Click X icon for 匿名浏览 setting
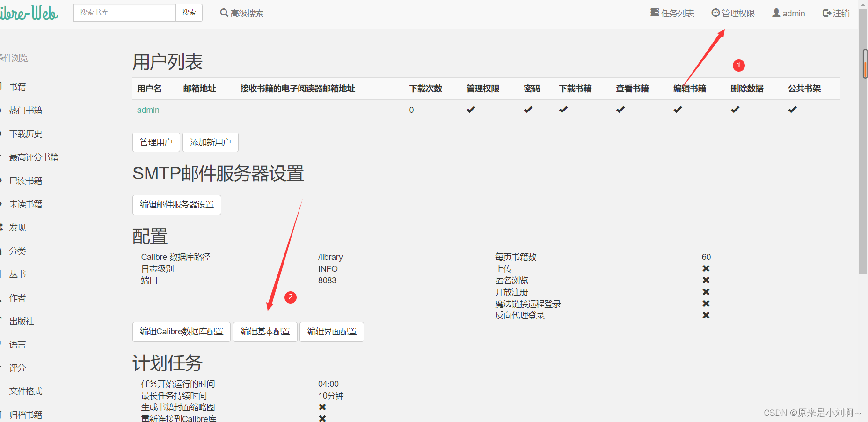The height and width of the screenshot is (422, 868). 706,280
